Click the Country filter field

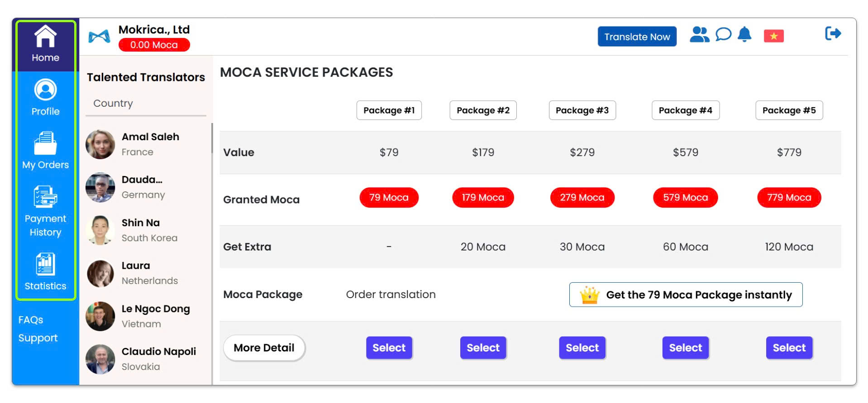click(x=146, y=104)
